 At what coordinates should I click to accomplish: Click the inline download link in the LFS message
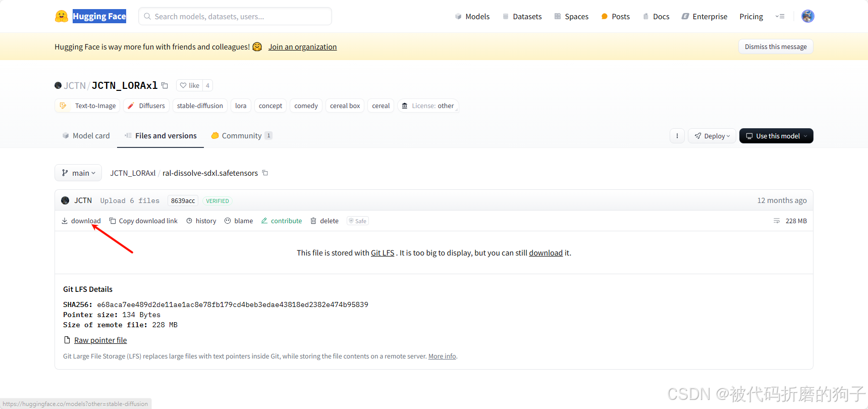point(546,252)
